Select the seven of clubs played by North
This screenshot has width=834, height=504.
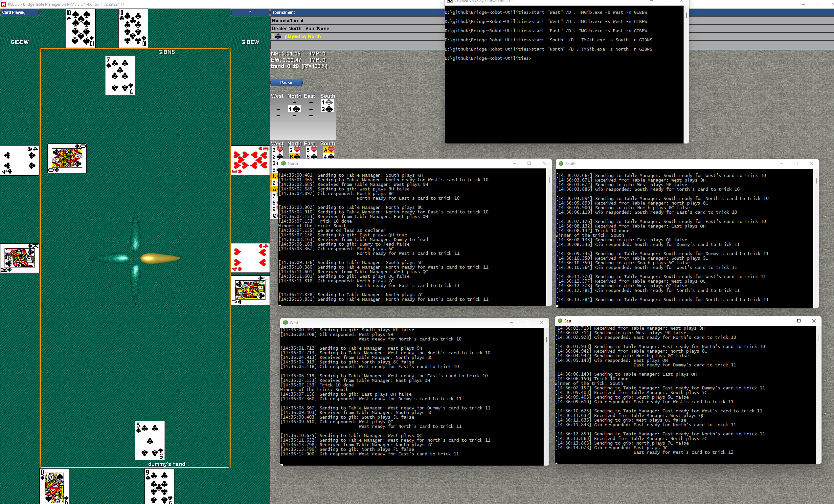pos(120,76)
